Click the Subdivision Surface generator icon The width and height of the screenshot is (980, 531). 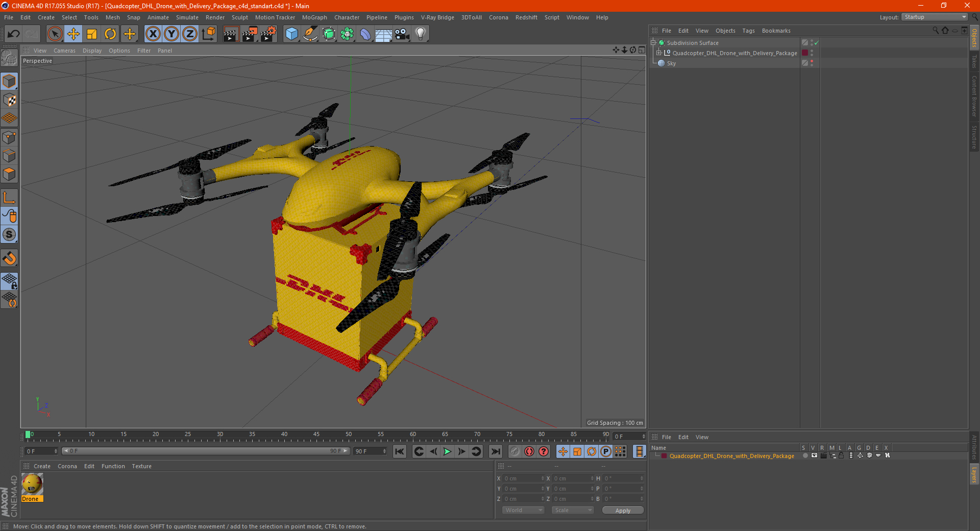point(329,34)
